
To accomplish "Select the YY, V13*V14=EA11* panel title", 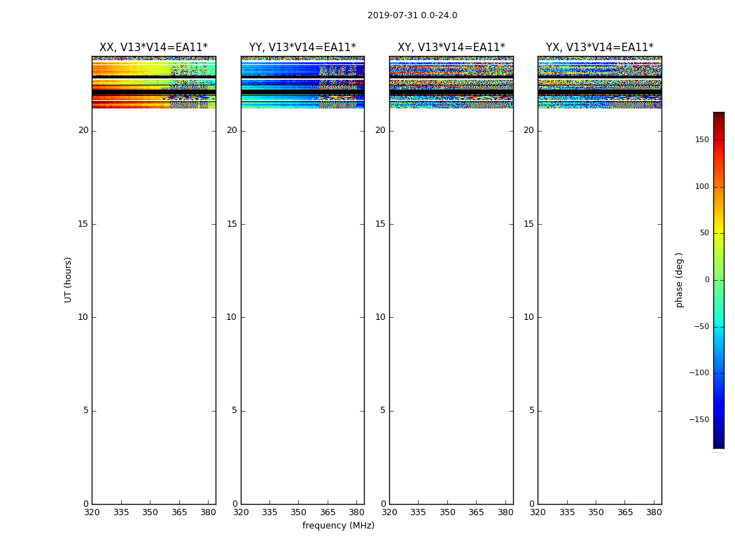I will (302, 48).
